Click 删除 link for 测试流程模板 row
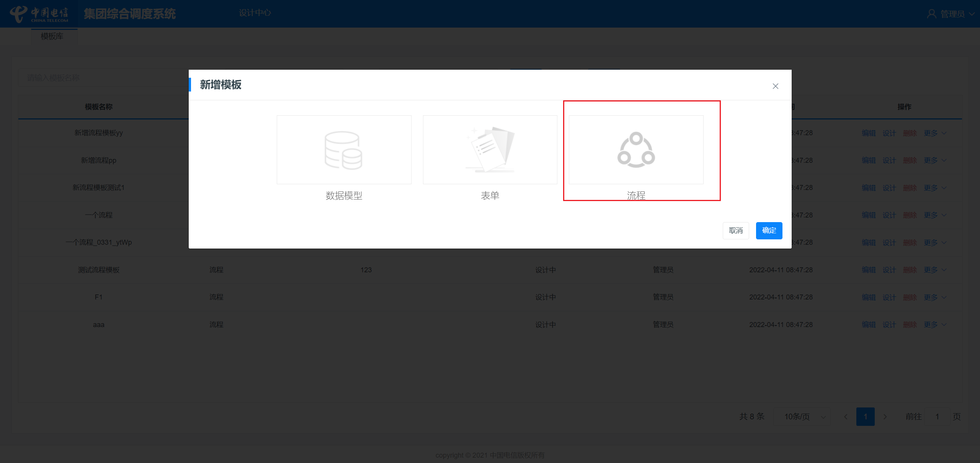Screen dimensions: 980x463 click(x=910, y=270)
